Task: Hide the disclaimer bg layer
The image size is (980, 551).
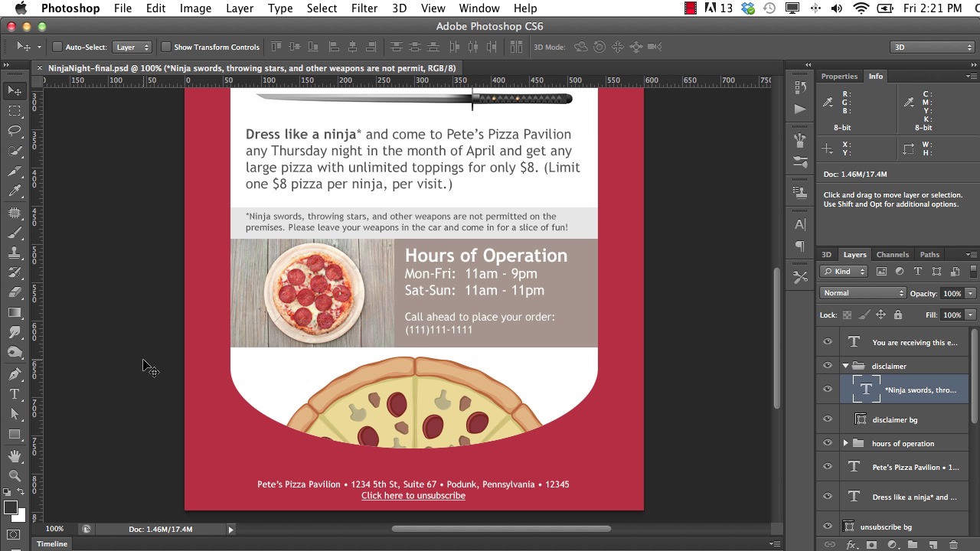Action: [x=828, y=419]
